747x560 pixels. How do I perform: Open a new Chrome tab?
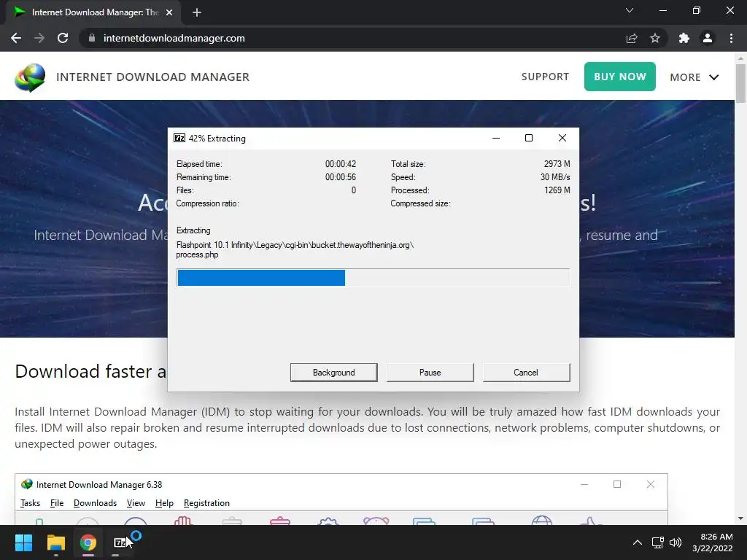(197, 12)
